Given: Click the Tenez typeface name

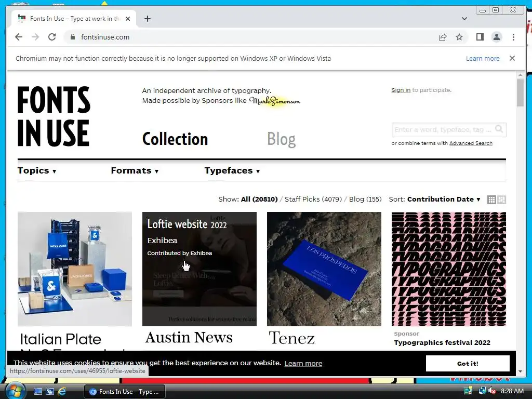Looking at the screenshot, I should click(291, 338).
